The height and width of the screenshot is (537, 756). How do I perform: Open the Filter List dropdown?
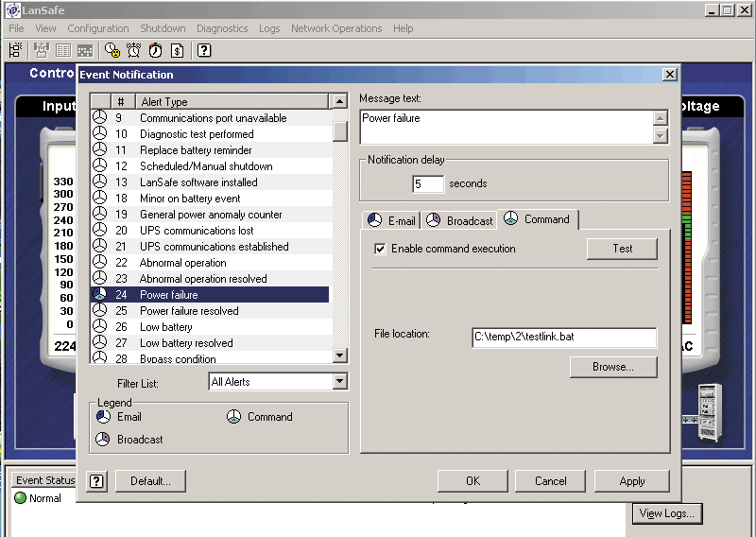coord(340,382)
